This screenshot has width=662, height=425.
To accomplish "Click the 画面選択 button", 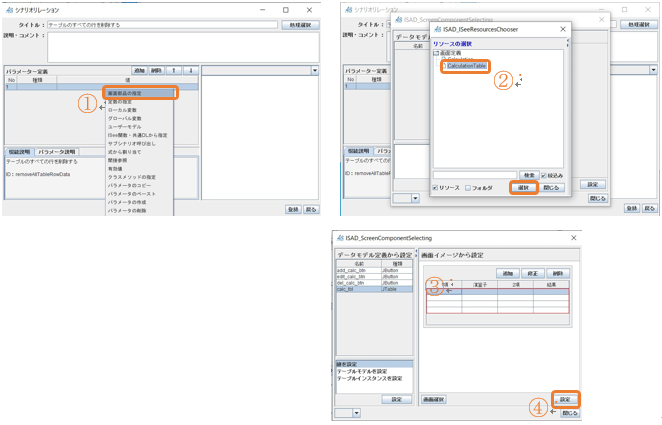I will click(x=434, y=399).
